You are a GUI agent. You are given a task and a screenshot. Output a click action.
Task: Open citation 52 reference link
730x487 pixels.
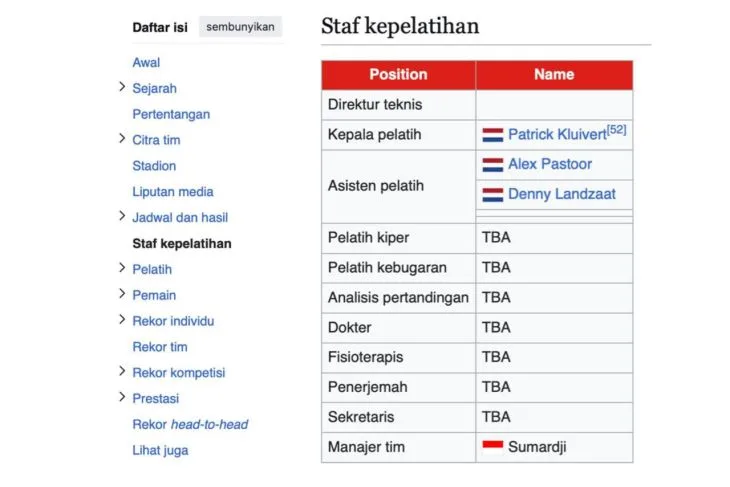(616, 130)
